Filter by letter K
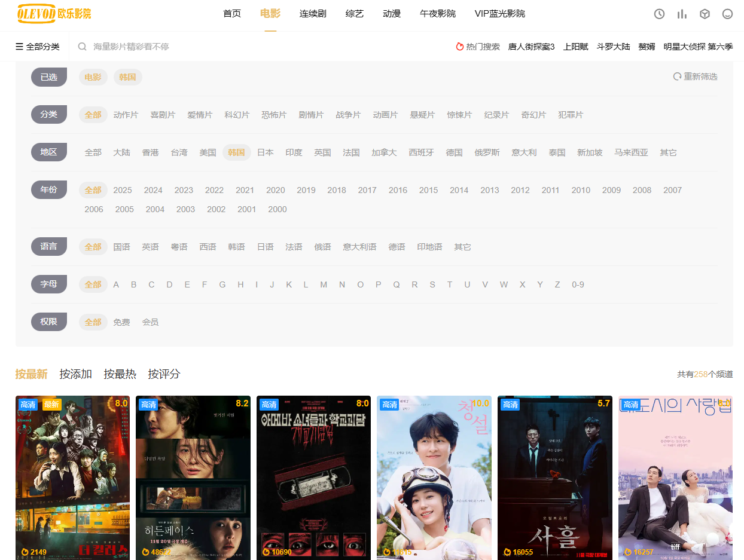 289,284
